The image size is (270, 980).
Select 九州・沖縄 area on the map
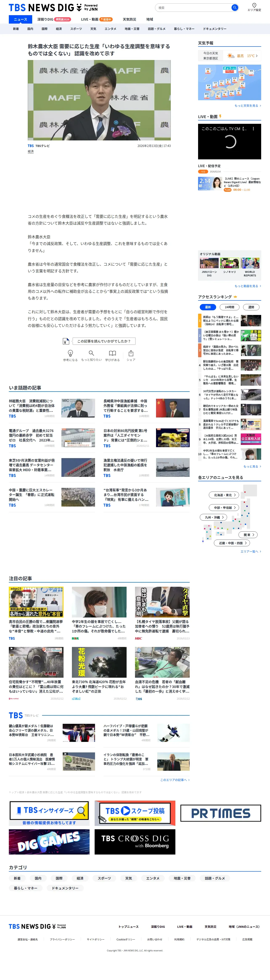coord(213,517)
